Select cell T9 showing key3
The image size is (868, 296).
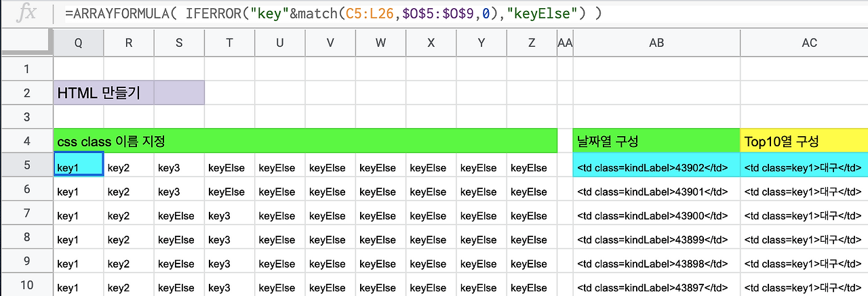pyautogui.click(x=230, y=261)
